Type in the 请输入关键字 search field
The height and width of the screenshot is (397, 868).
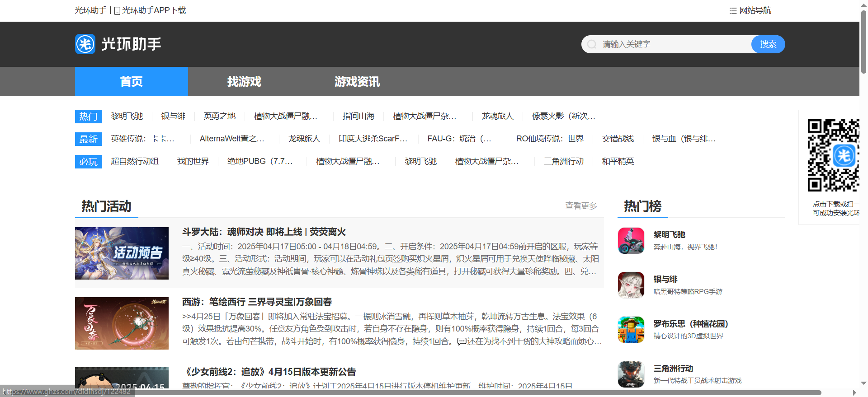674,44
